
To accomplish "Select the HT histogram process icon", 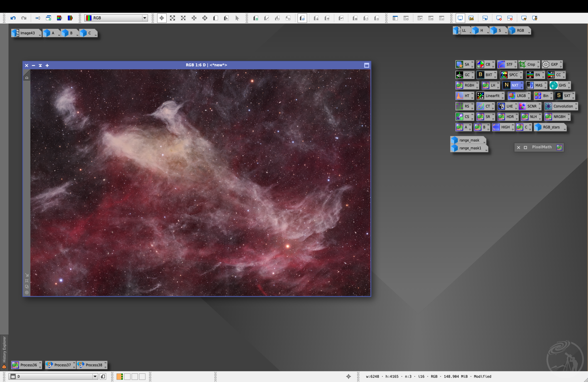I will (464, 96).
